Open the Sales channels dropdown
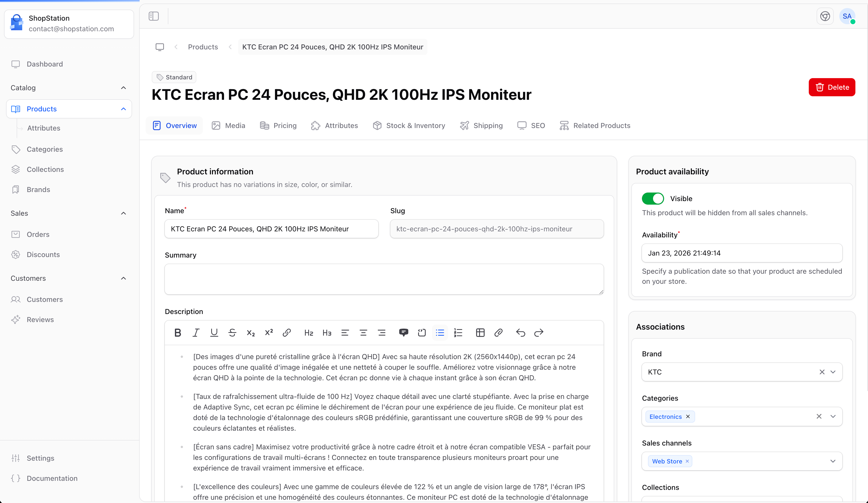868x503 pixels. tap(833, 461)
